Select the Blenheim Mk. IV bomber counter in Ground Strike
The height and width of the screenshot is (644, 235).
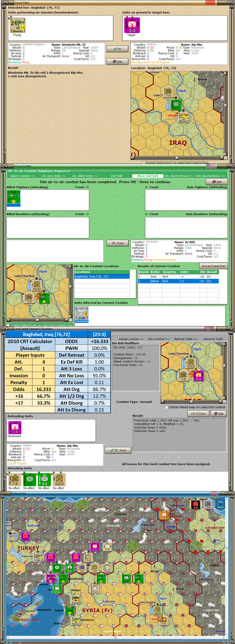click(17, 25)
